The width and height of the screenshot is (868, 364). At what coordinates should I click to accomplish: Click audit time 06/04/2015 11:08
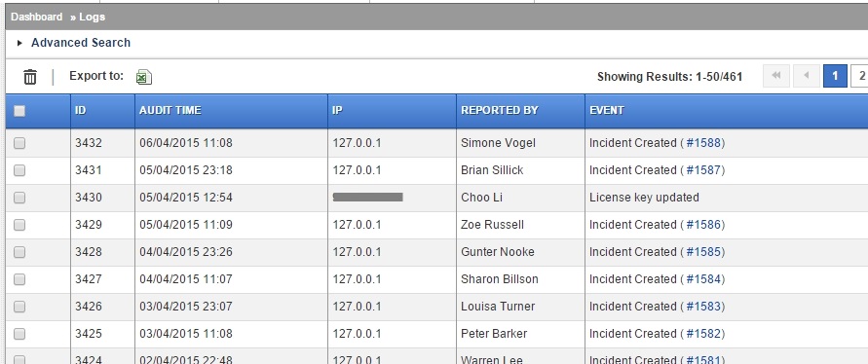click(x=186, y=143)
